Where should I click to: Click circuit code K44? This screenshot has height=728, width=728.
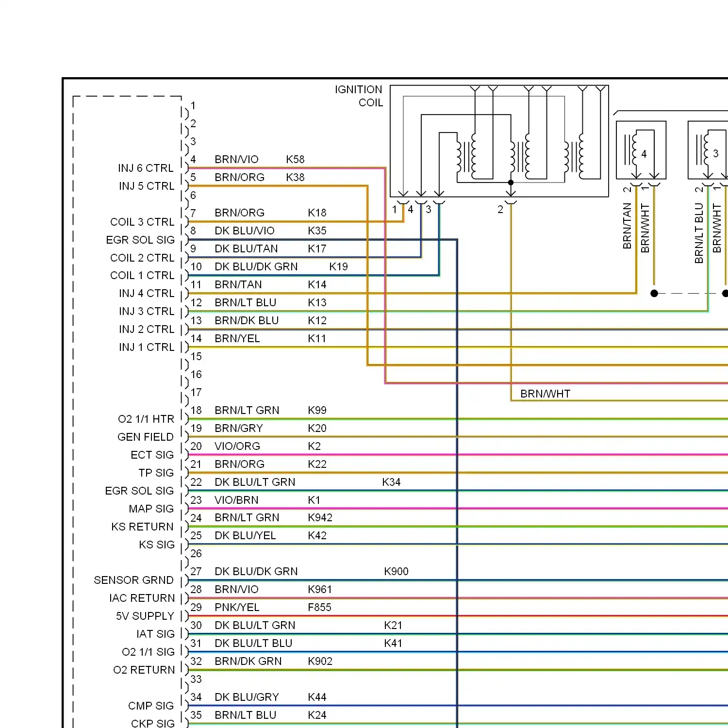tap(317, 697)
